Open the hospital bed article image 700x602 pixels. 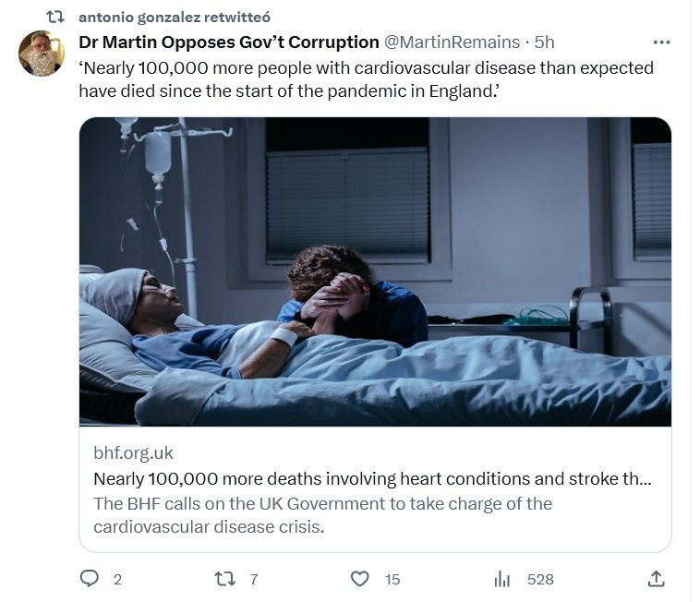click(x=375, y=271)
